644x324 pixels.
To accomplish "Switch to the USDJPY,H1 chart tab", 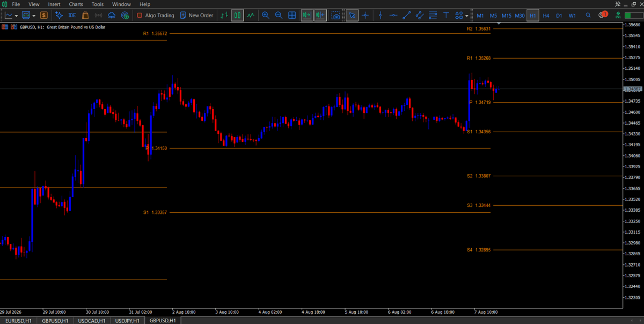I will point(127,320).
